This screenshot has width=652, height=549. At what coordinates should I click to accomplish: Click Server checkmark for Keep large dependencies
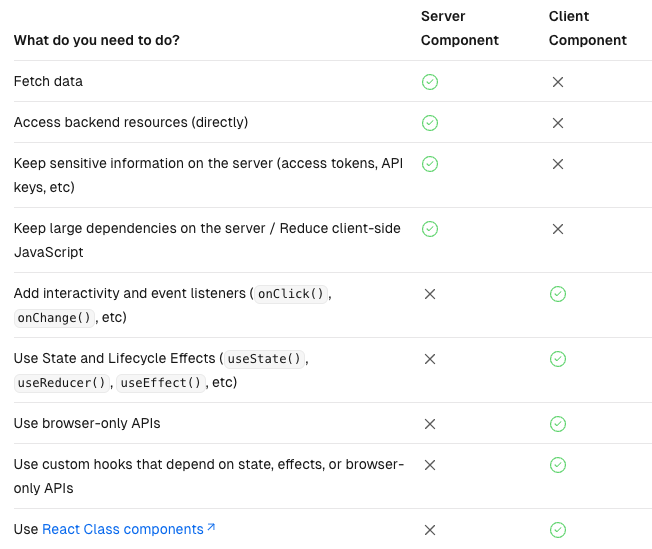(430, 229)
